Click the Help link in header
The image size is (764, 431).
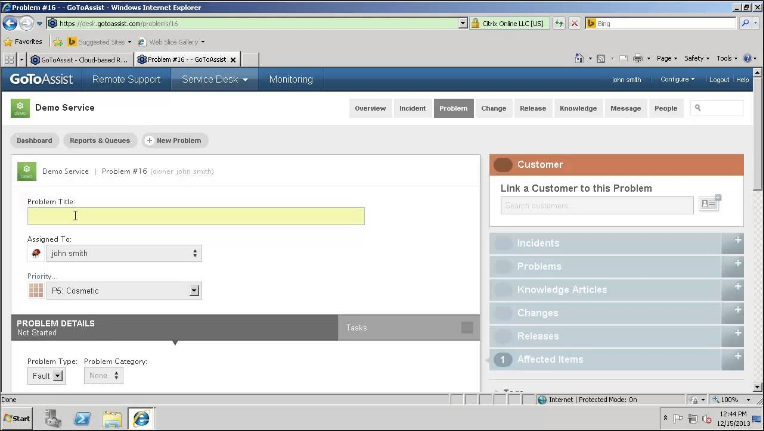pos(743,79)
